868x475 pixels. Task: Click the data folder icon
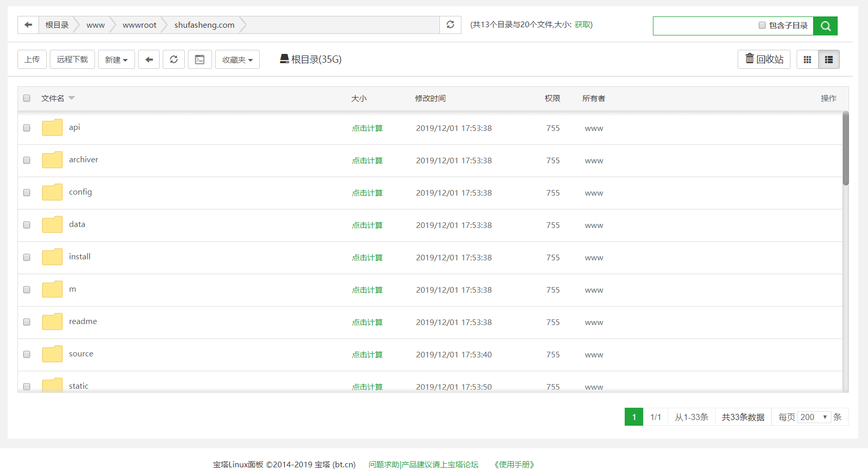point(52,224)
